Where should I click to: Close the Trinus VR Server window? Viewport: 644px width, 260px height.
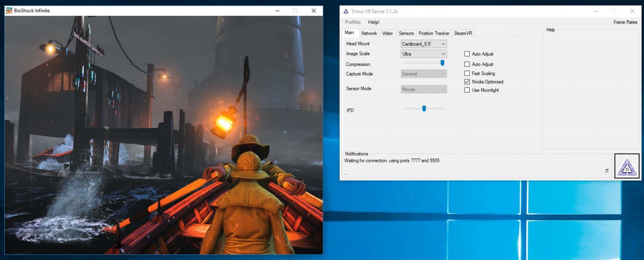pos(632,11)
